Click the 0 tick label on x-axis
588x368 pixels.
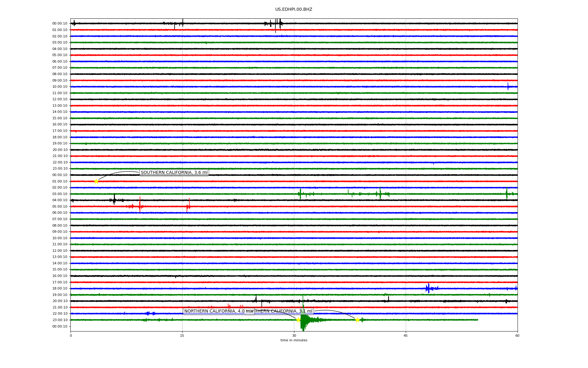coord(71,335)
